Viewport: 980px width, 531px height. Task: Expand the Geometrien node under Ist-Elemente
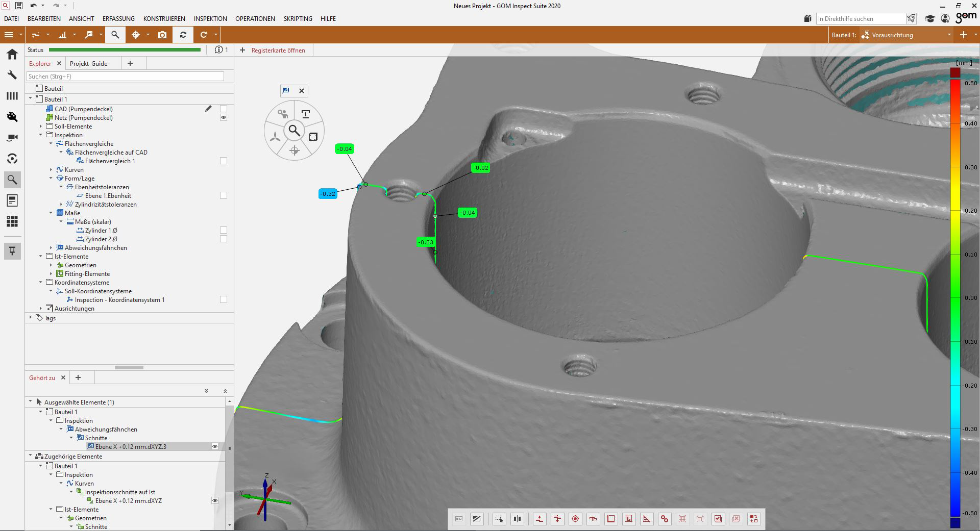click(51, 265)
